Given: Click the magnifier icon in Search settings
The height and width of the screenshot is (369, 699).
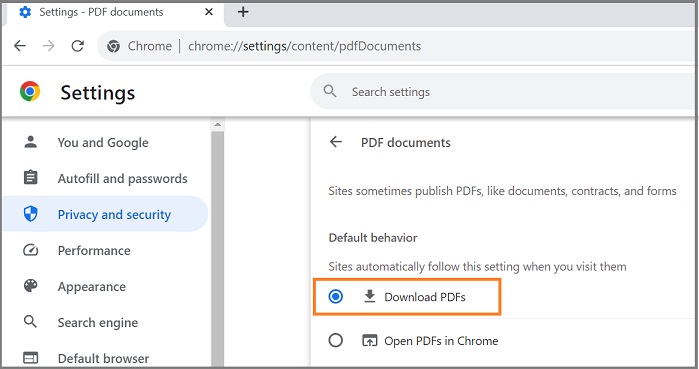Looking at the screenshot, I should point(330,91).
